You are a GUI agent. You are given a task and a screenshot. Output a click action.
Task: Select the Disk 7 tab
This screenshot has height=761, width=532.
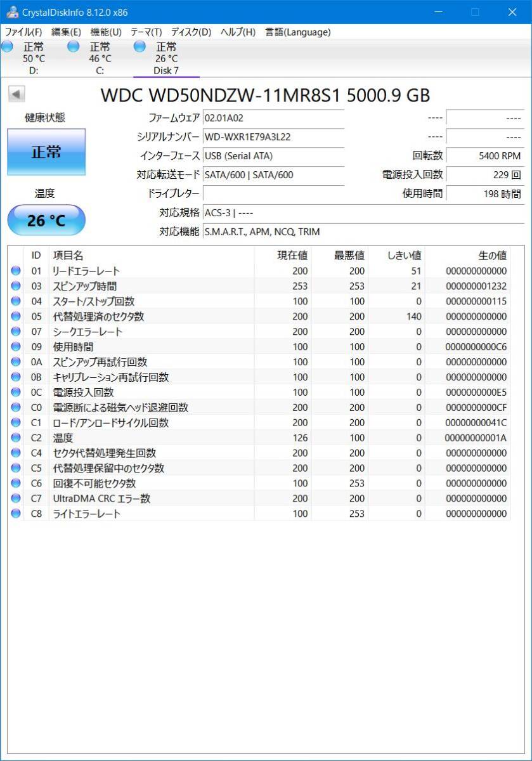point(166,58)
